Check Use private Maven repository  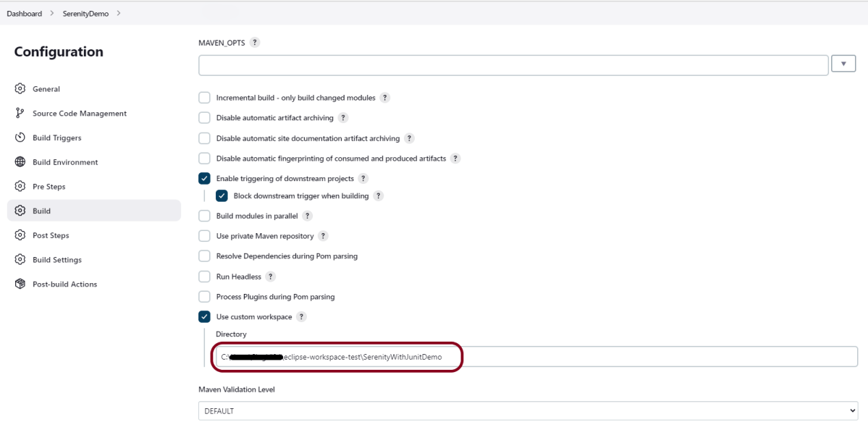click(204, 236)
